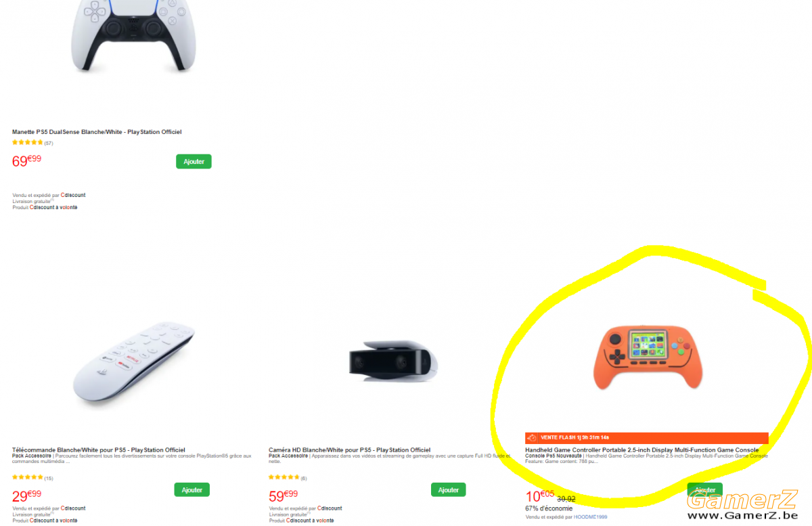This screenshot has height=526, width=812.
Task: Add the handheld console with Ajouter
Action: pyautogui.click(x=705, y=490)
